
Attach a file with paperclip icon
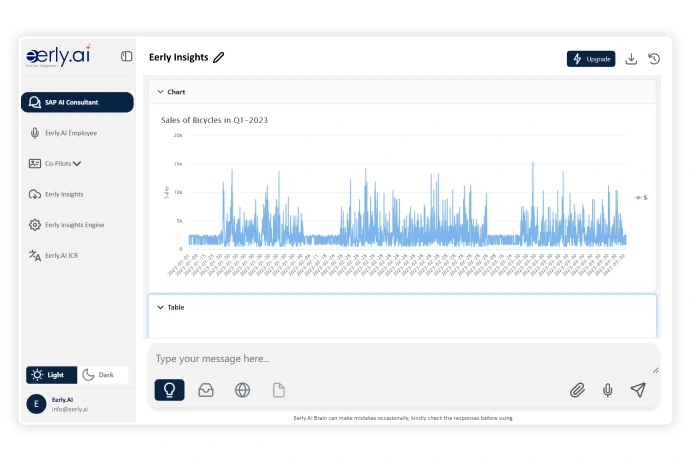pos(577,390)
